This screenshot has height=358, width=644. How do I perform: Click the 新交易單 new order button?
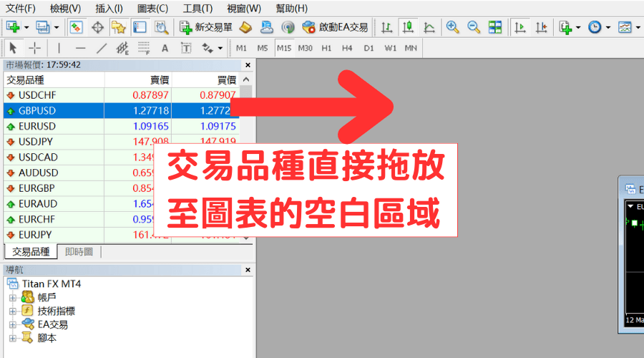click(206, 27)
